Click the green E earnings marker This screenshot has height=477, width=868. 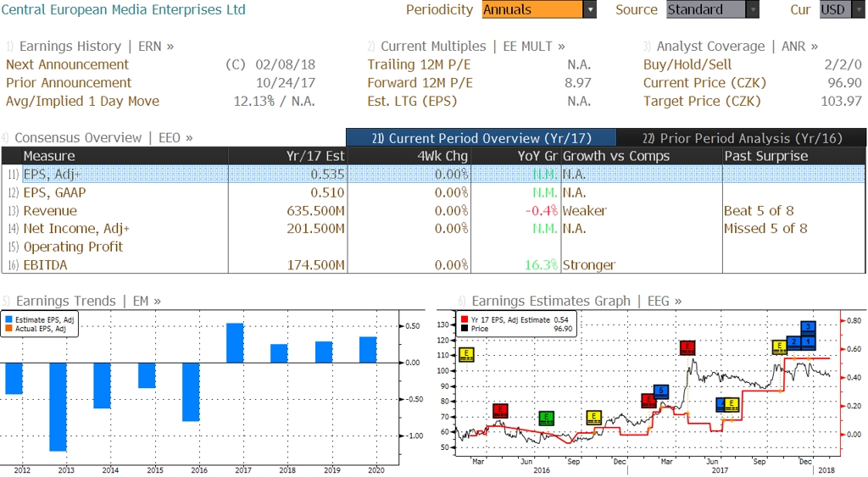tap(547, 418)
